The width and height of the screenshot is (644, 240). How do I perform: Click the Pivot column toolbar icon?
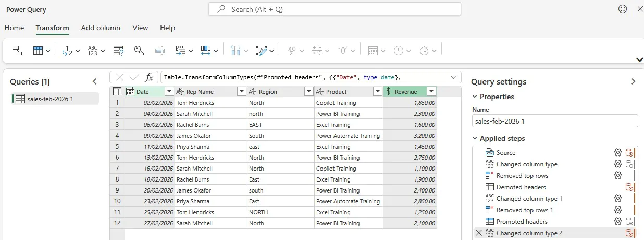click(180, 51)
